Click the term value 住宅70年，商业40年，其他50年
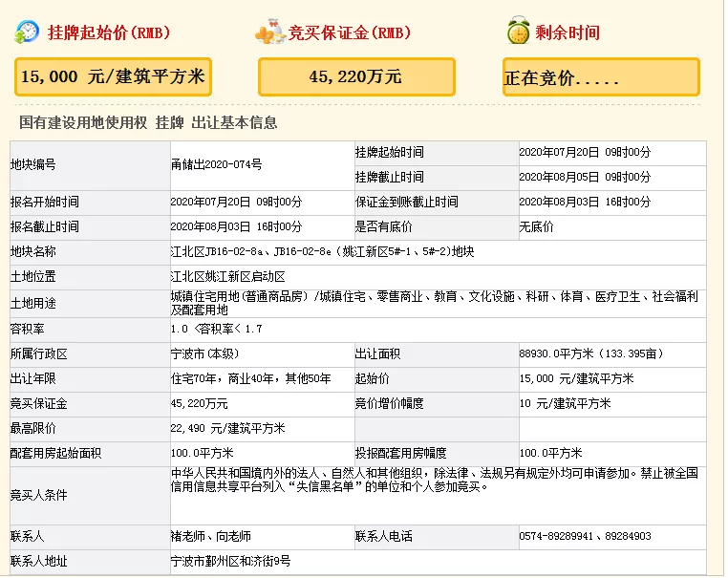The image size is (728, 578). pyautogui.click(x=250, y=379)
